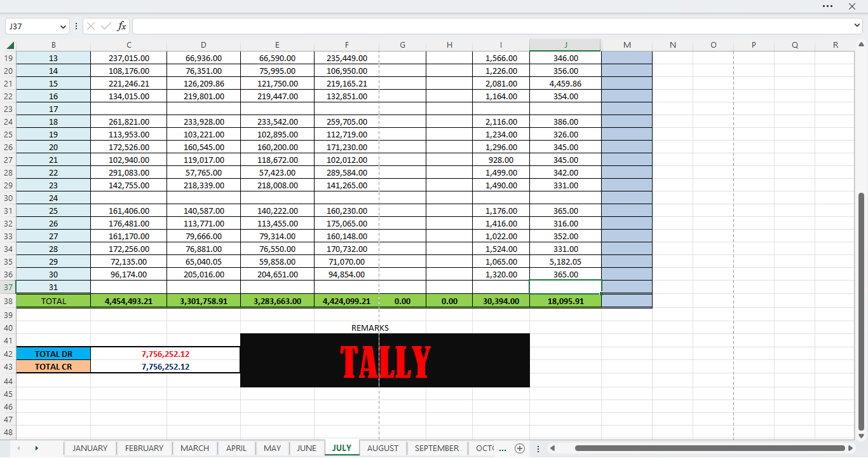The image size is (868, 458).
Task: Click the sheet tab bar split handle
Action: click(538, 448)
